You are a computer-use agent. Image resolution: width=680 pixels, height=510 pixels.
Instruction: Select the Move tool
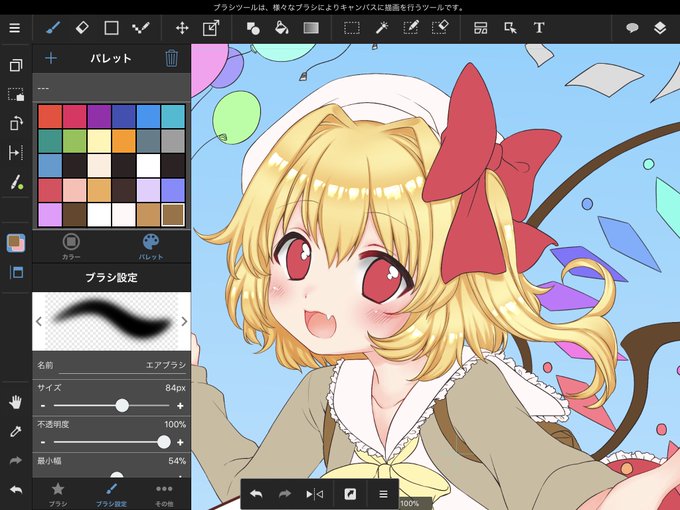(182, 28)
